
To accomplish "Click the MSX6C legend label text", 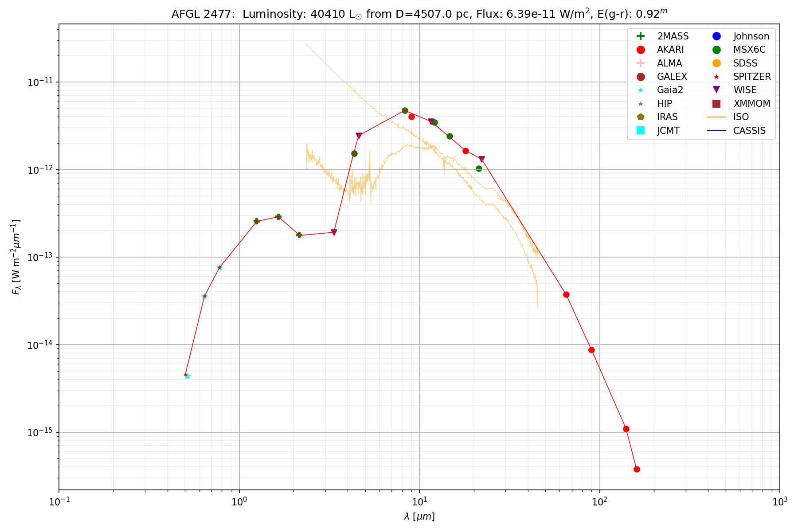I will [x=749, y=50].
